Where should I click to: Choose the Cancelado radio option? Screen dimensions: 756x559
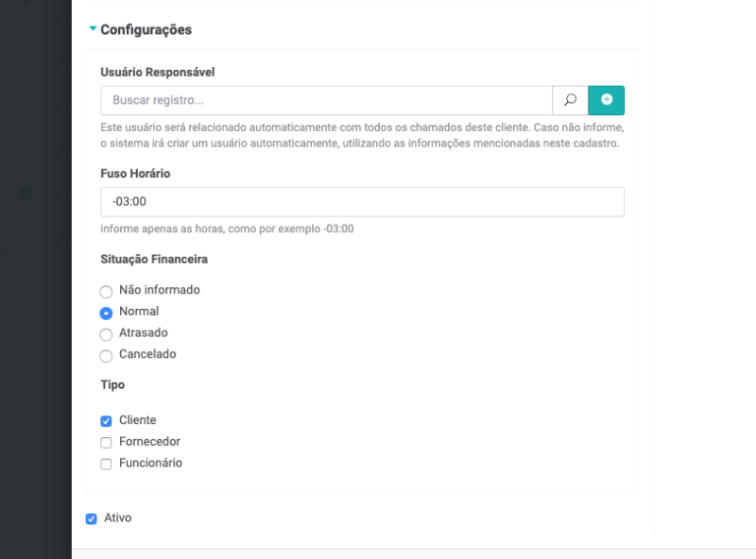click(107, 356)
